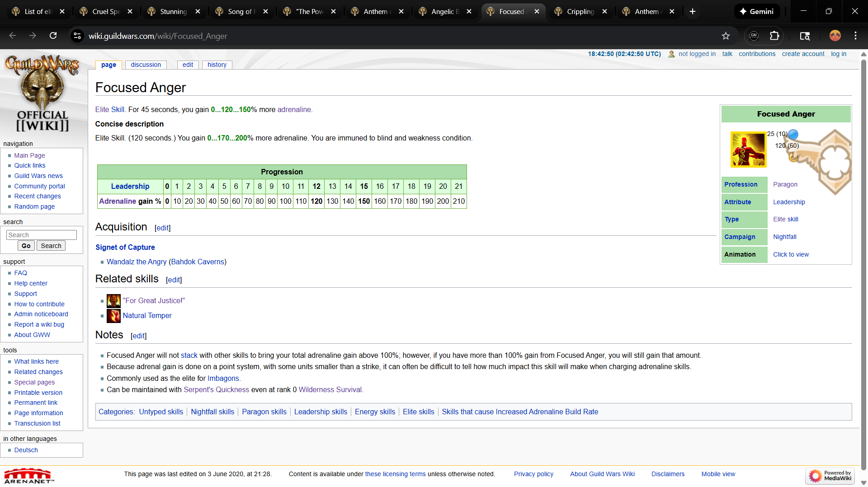Open the Nightfall campaign link

785,237
